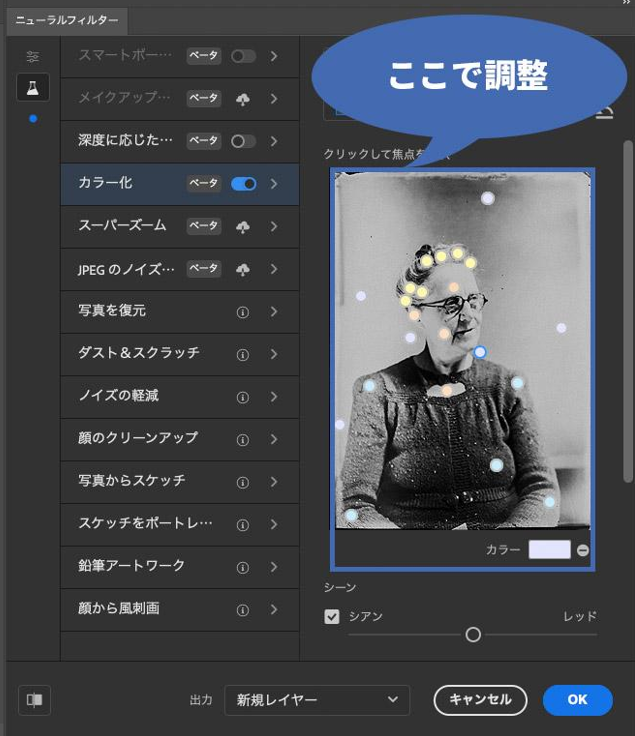Expand the 顔のクリーンアップ filter chevron

pyautogui.click(x=274, y=439)
